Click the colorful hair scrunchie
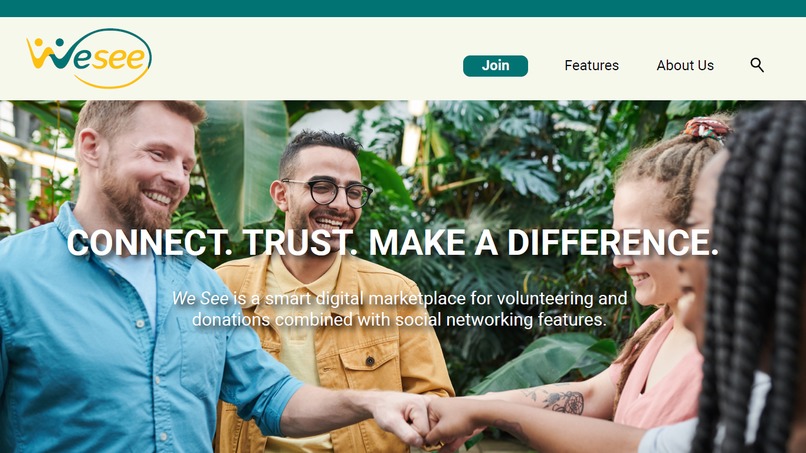This screenshot has width=806, height=453. tap(707, 128)
